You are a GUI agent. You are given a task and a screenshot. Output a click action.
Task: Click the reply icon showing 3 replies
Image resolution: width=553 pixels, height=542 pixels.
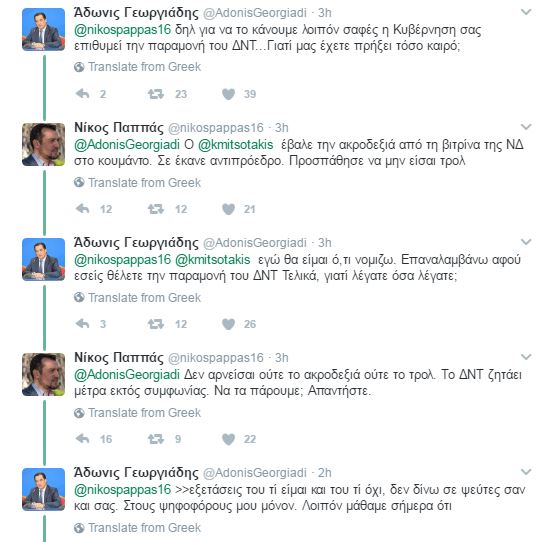click(x=83, y=324)
